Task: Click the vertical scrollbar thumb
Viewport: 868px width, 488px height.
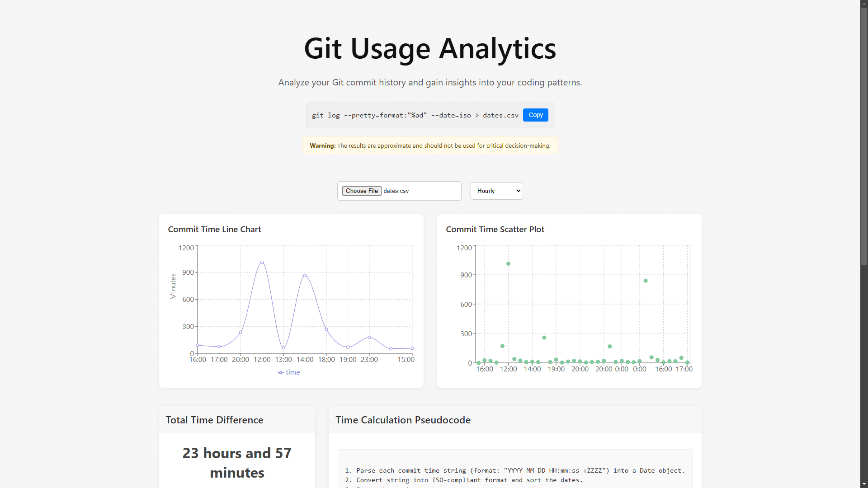Action: pyautogui.click(x=864, y=137)
